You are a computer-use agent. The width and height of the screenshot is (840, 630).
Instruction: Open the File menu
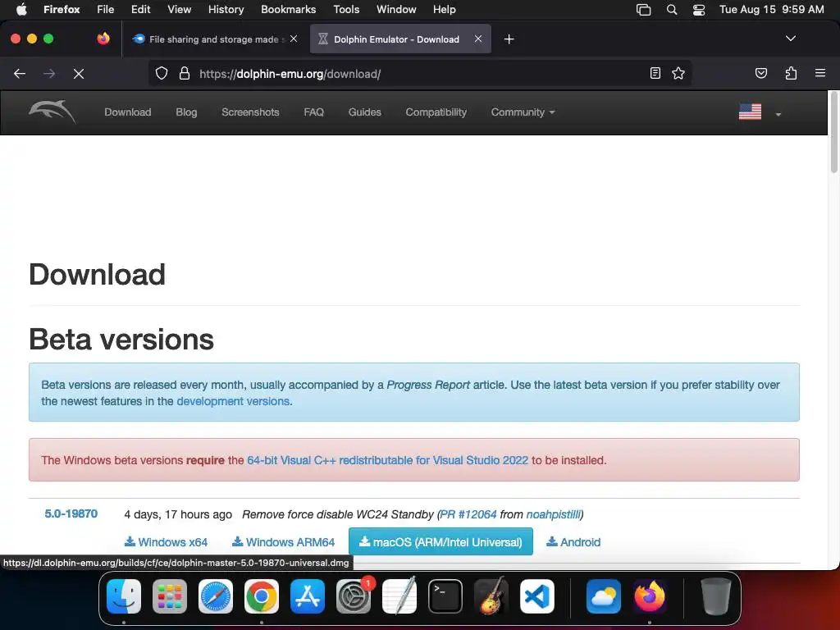[106, 9]
